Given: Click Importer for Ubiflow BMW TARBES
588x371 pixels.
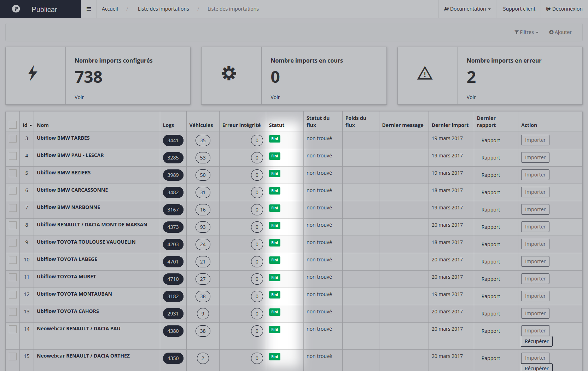Looking at the screenshot, I should tap(535, 140).
